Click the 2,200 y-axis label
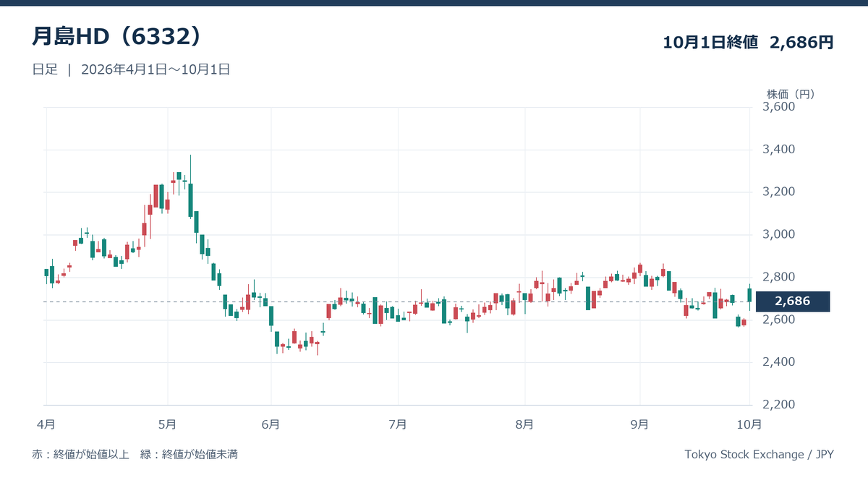Image resolution: width=868 pixels, height=488 pixels. pyautogui.click(x=778, y=404)
